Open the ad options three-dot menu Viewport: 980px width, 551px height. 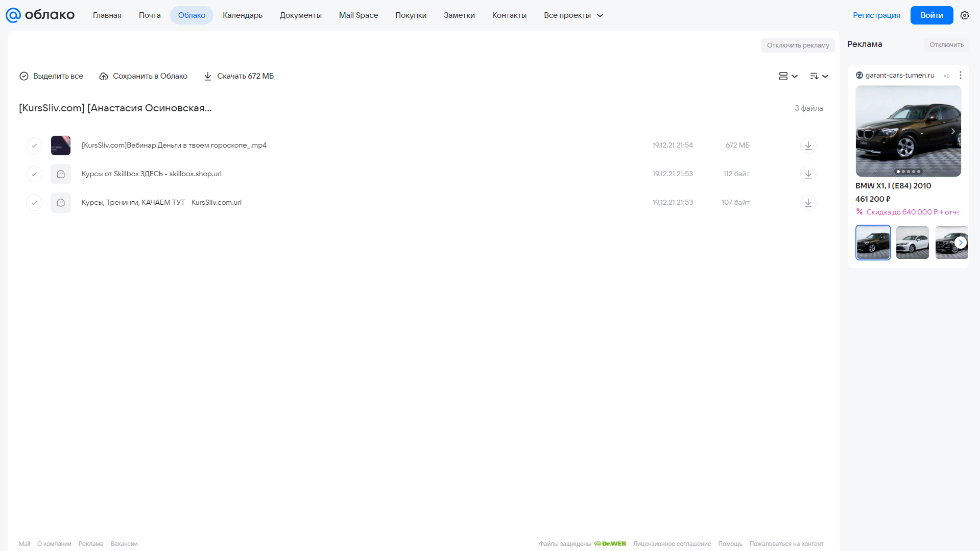click(x=961, y=75)
